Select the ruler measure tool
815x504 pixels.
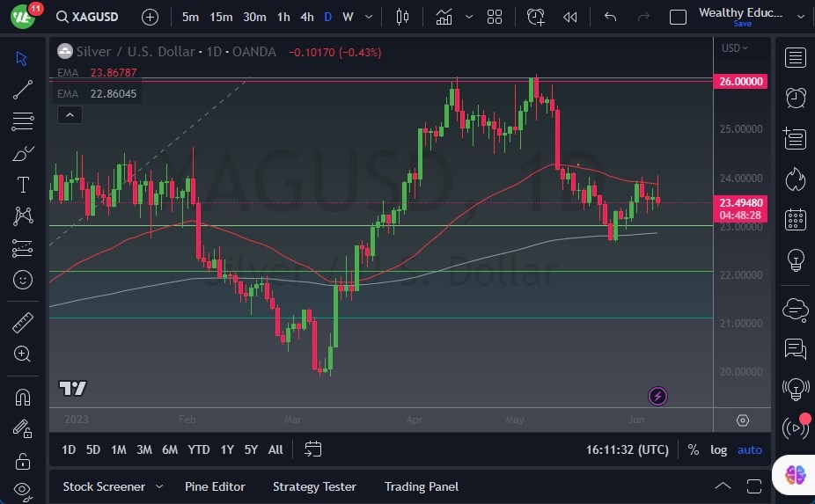tap(22, 323)
